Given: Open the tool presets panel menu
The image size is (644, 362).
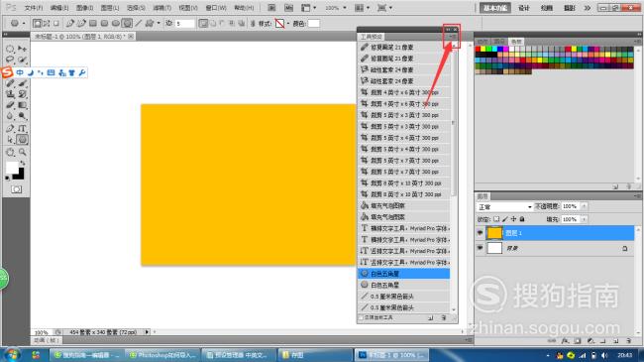Looking at the screenshot, I should point(452,37).
